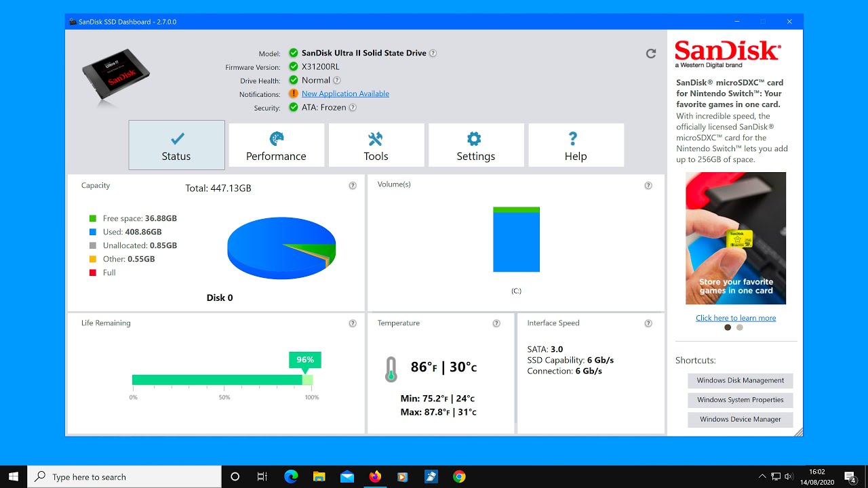Viewport: 868px width, 488px height.
Task: Click the orange Other legend swatch
Action: pos(93,260)
